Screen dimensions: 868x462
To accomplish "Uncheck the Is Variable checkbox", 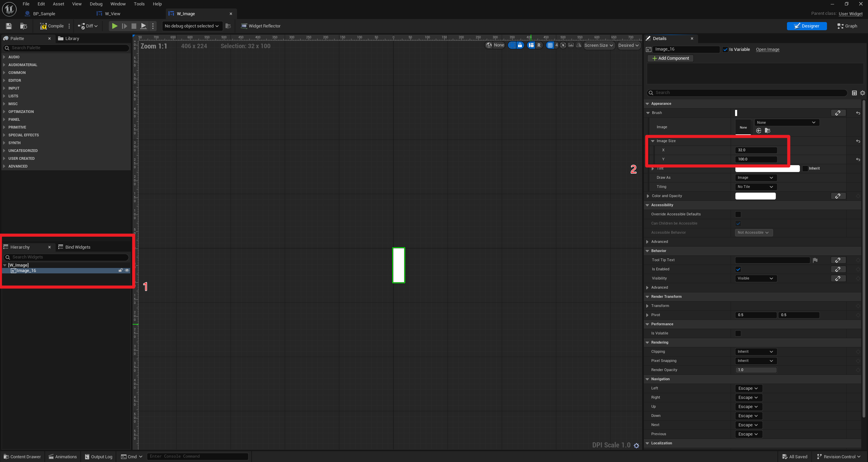I will tap(725, 50).
